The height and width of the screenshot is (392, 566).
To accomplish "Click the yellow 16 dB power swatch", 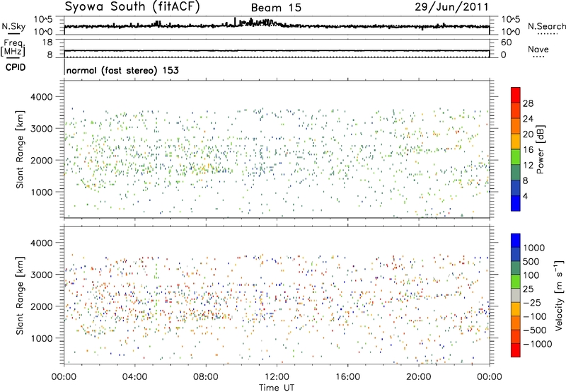I will pyautogui.click(x=516, y=141).
